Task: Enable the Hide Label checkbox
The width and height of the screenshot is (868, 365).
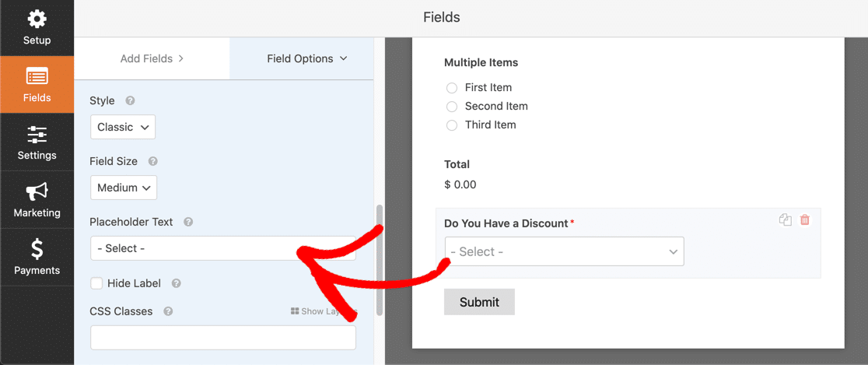Action: 96,283
